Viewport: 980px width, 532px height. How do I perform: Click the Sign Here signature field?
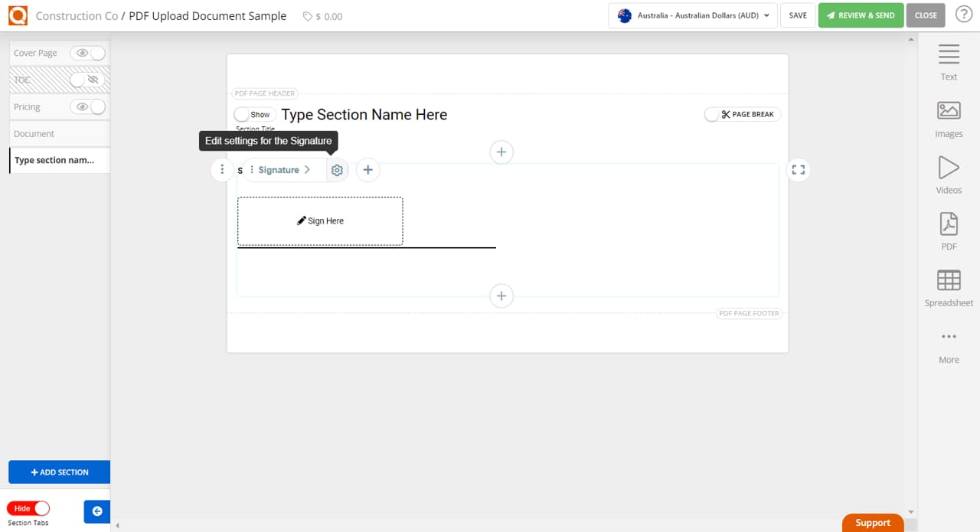[320, 220]
